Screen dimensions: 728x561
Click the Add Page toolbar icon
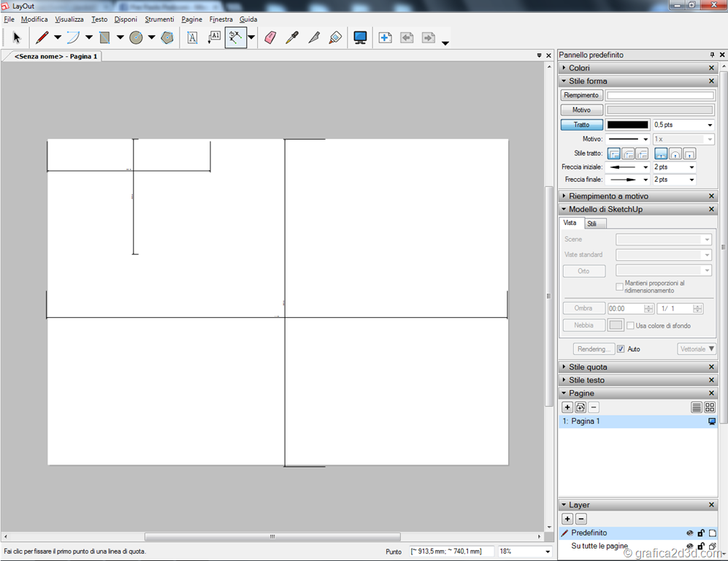tap(385, 38)
